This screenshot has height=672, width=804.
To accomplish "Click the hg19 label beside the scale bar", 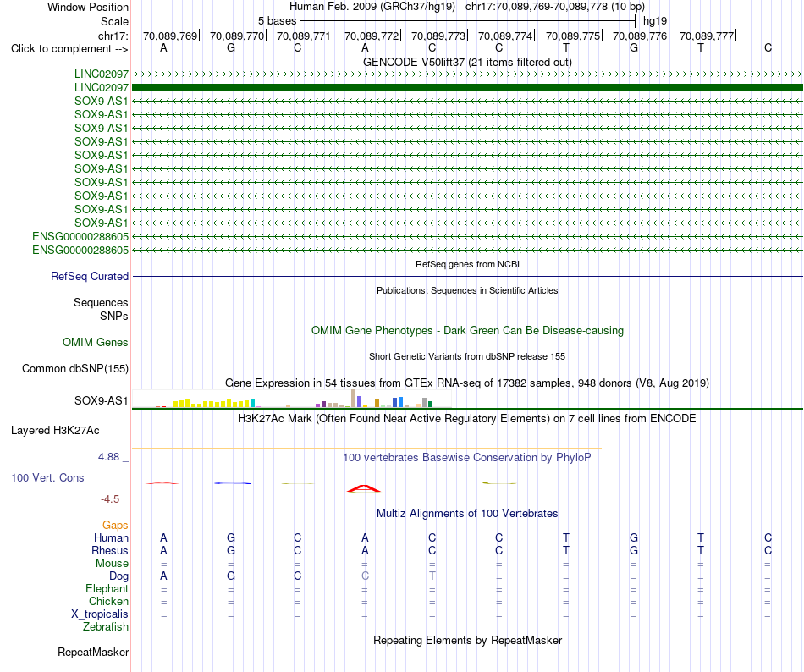I will (655, 21).
